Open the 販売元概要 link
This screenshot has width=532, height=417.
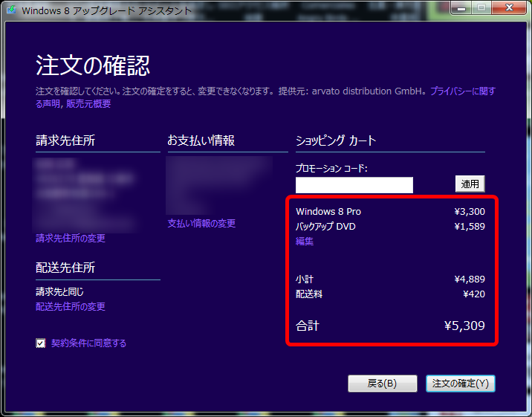click(88, 104)
